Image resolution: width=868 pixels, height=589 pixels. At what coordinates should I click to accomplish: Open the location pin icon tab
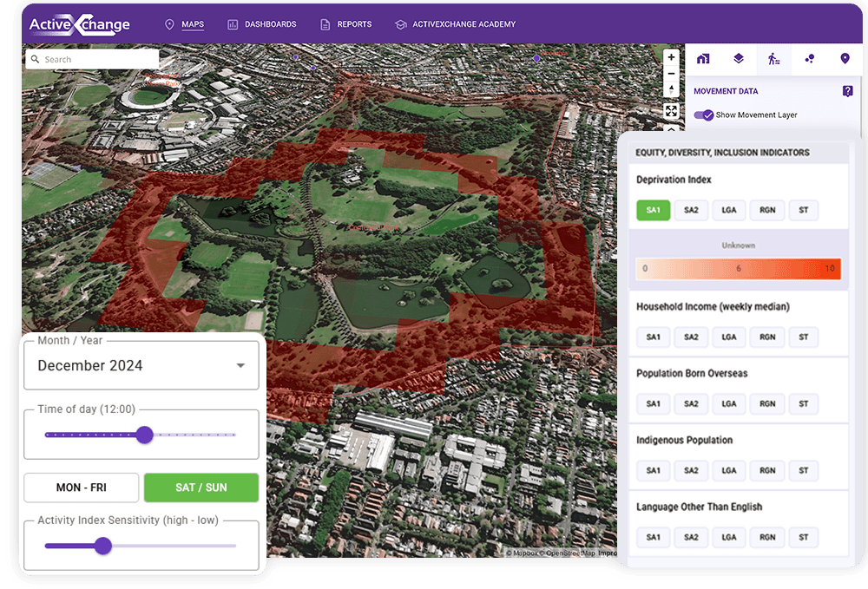point(845,59)
